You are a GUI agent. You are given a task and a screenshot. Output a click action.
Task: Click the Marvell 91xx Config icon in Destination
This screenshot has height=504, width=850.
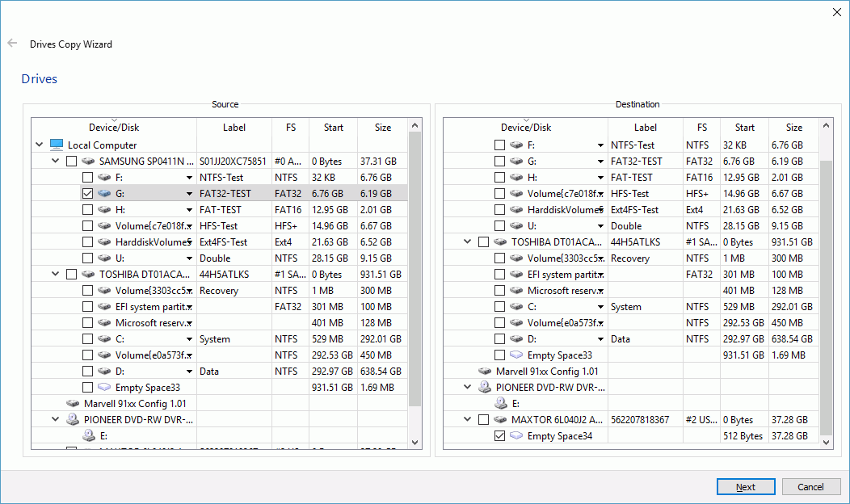coord(485,372)
